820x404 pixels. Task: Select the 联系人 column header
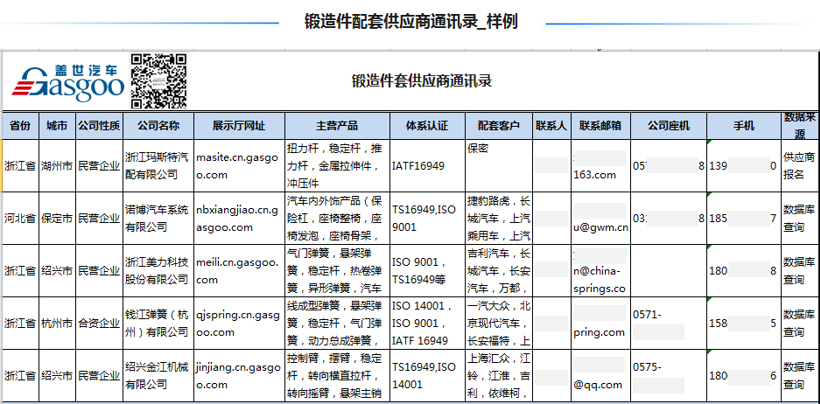552,126
